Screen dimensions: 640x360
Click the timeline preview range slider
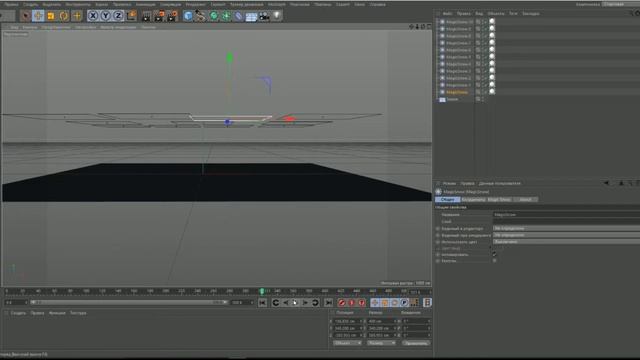pyautogui.click(x=129, y=302)
